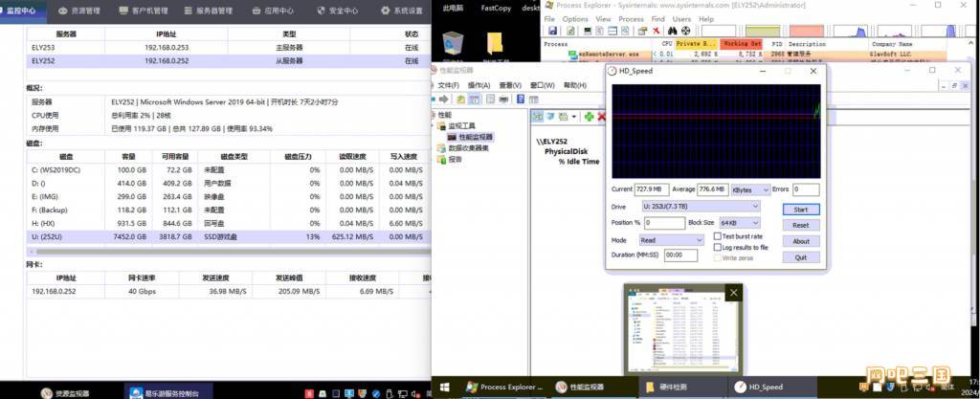Click the Position % input field

click(x=664, y=223)
